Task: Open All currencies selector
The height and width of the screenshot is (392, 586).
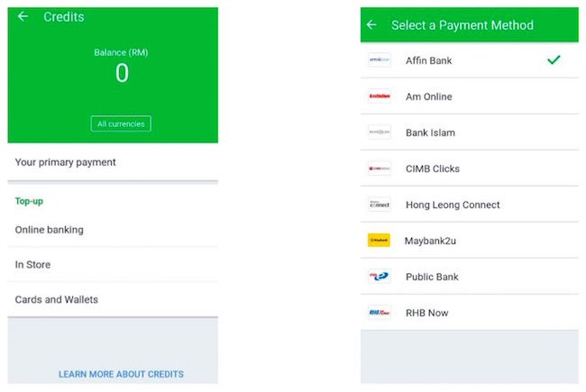Action: point(121,123)
